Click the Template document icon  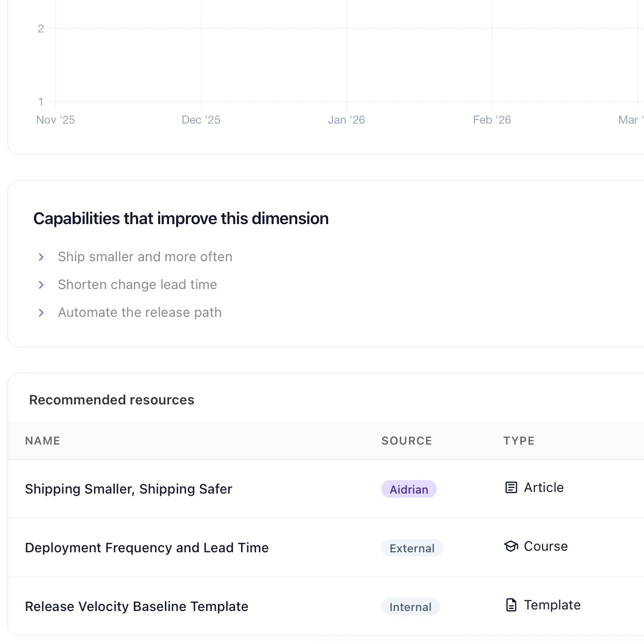point(511,605)
